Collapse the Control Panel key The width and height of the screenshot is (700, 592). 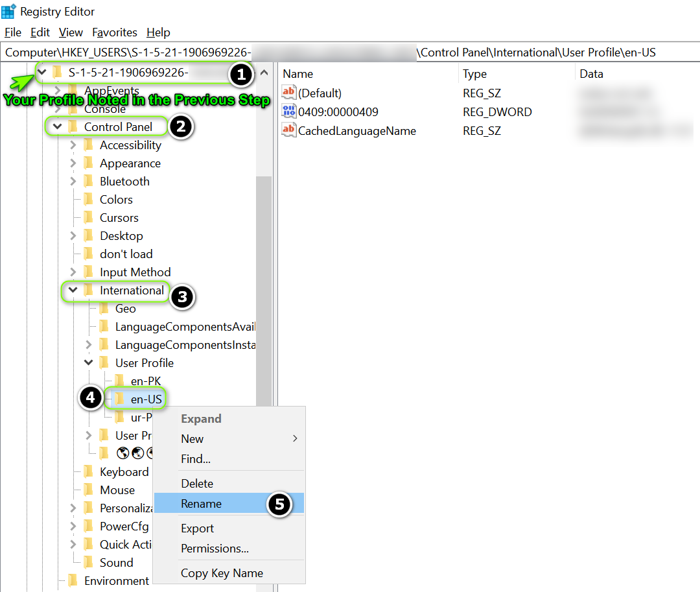coord(57,127)
